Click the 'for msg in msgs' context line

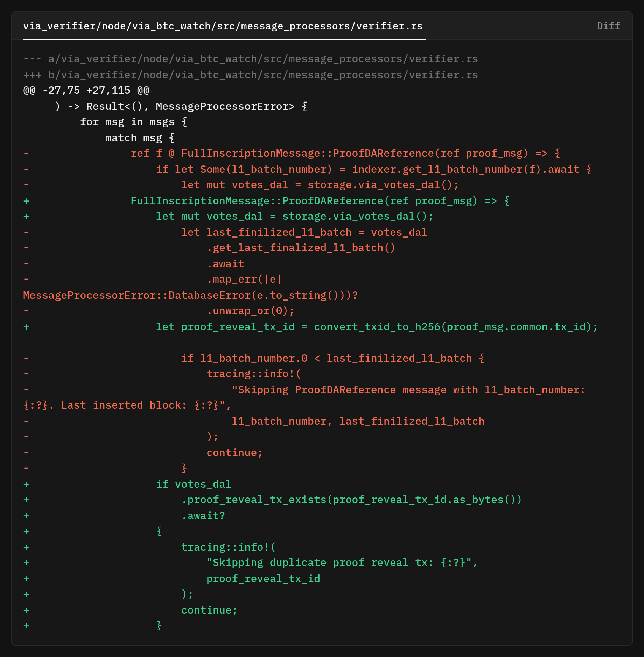tap(134, 122)
